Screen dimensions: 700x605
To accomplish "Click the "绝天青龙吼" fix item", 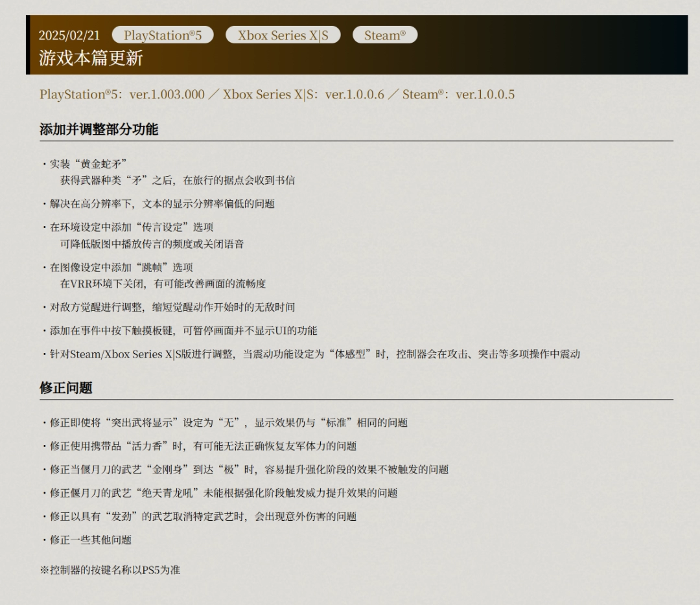I will pos(224,493).
